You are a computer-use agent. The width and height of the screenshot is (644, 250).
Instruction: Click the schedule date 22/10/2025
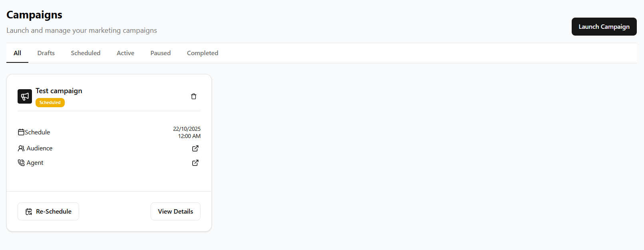(187, 129)
